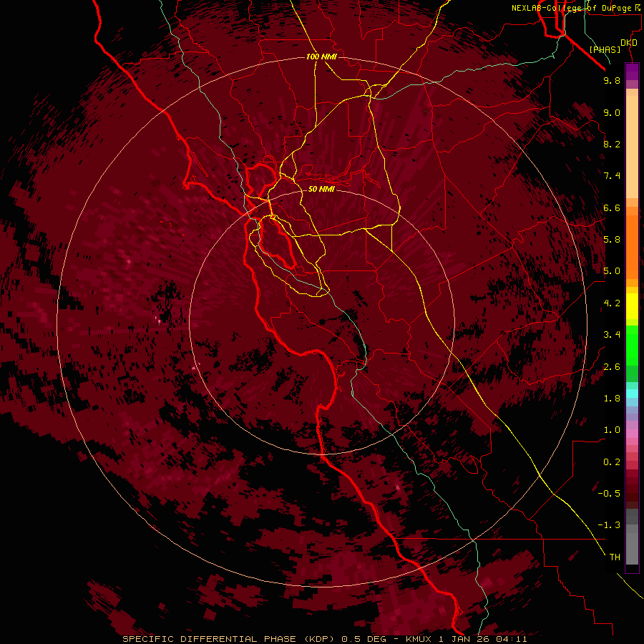Click the 3.4 scale value
This screenshot has width=644, height=644.
pos(612,335)
